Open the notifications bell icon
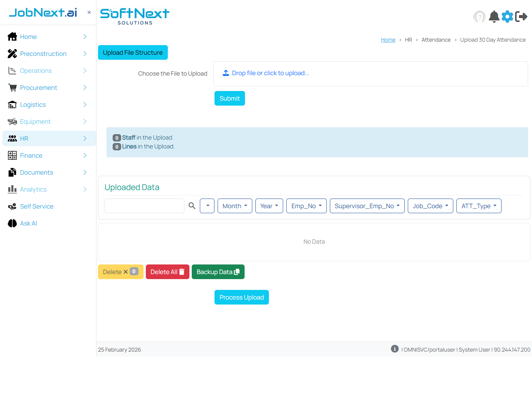532x399 pixels. 494,17
